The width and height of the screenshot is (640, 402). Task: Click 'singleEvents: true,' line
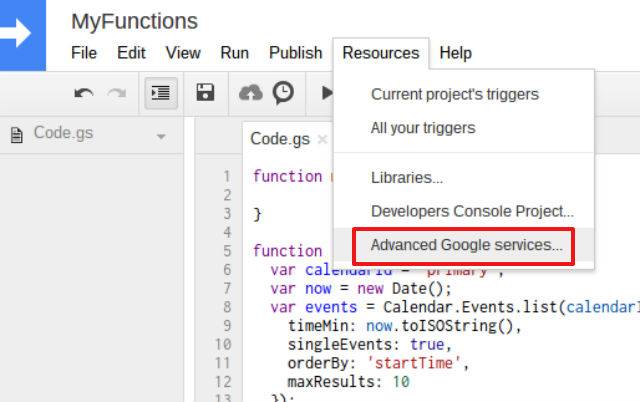point(369,344)
